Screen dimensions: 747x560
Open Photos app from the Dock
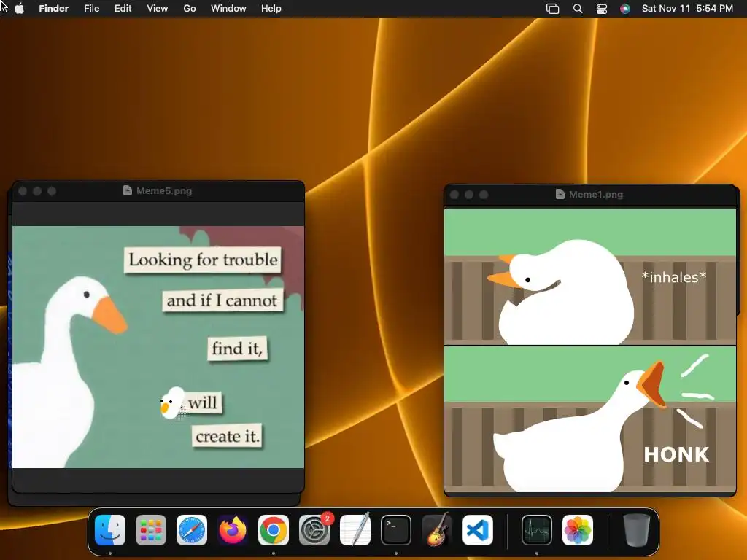[578, 530]
